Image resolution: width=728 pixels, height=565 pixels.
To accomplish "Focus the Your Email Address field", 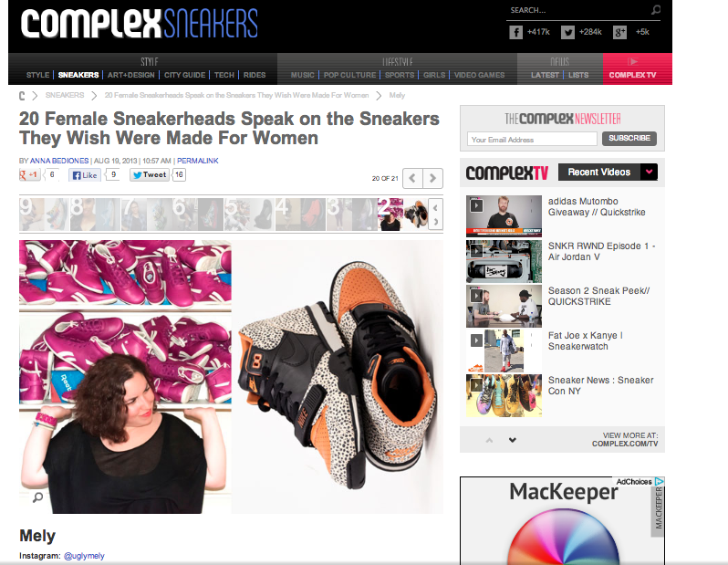I will pos(532,139).
